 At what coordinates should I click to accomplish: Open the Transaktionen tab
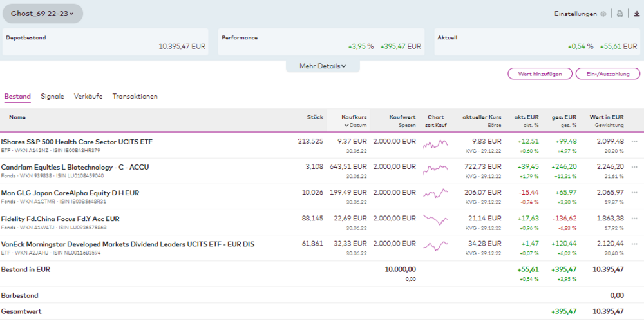click(x=135, y=97)
